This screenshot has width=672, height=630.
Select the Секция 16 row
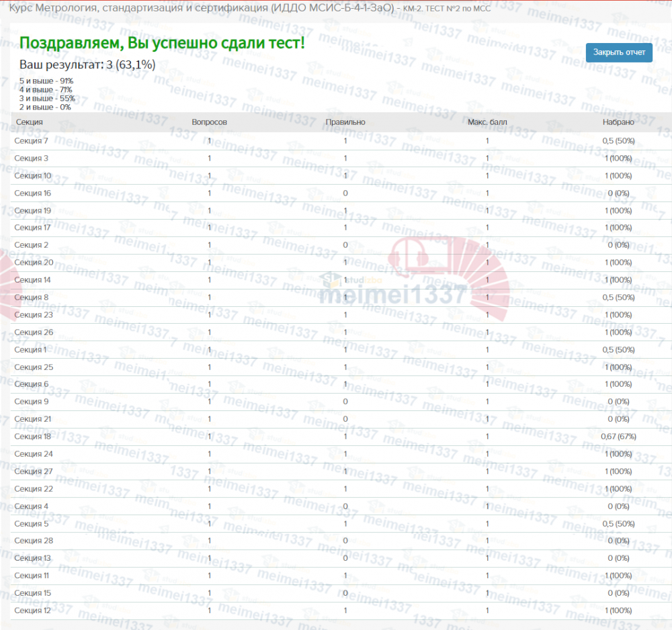[x=341, y=193]
